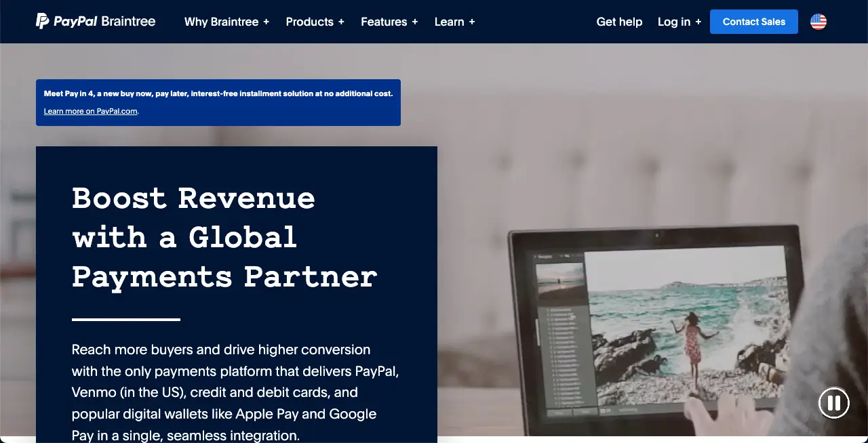Image resolution: width=868 pixels, height=443 pixels.
Task: Click the Boost Revenue headline
Action: click(224, 238)
